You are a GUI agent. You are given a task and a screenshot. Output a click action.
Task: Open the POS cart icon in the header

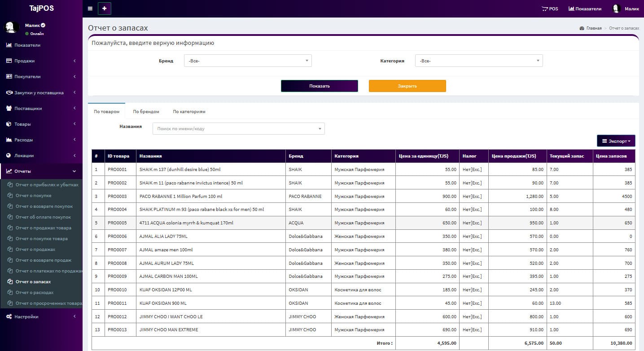(545, 9)
